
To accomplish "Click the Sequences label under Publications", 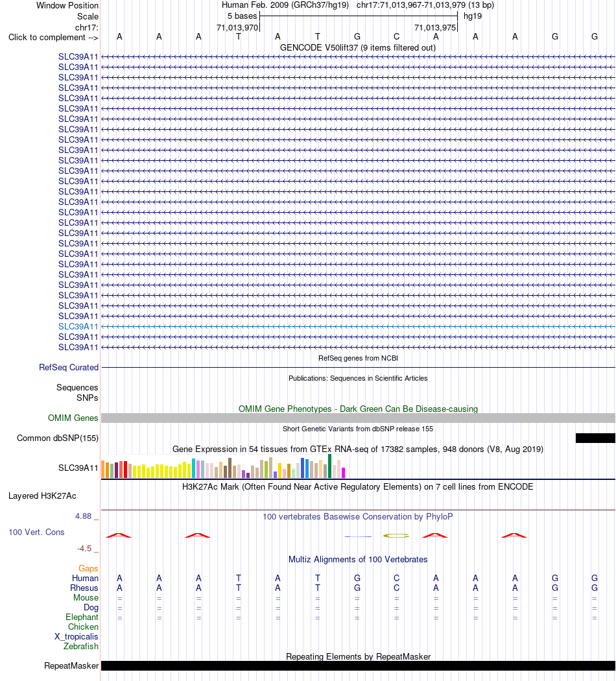I will (x=77, y=387).
